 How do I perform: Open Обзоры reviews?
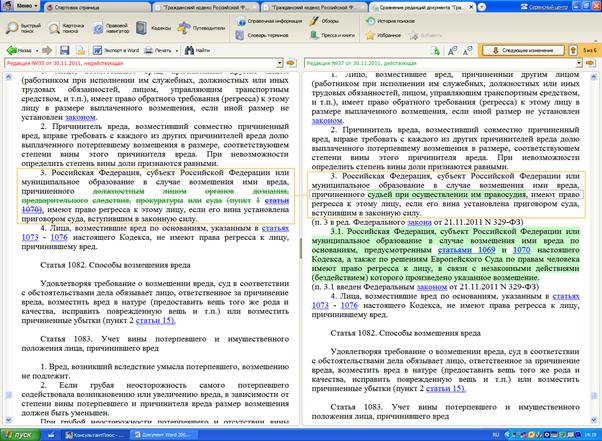[325, 21]
